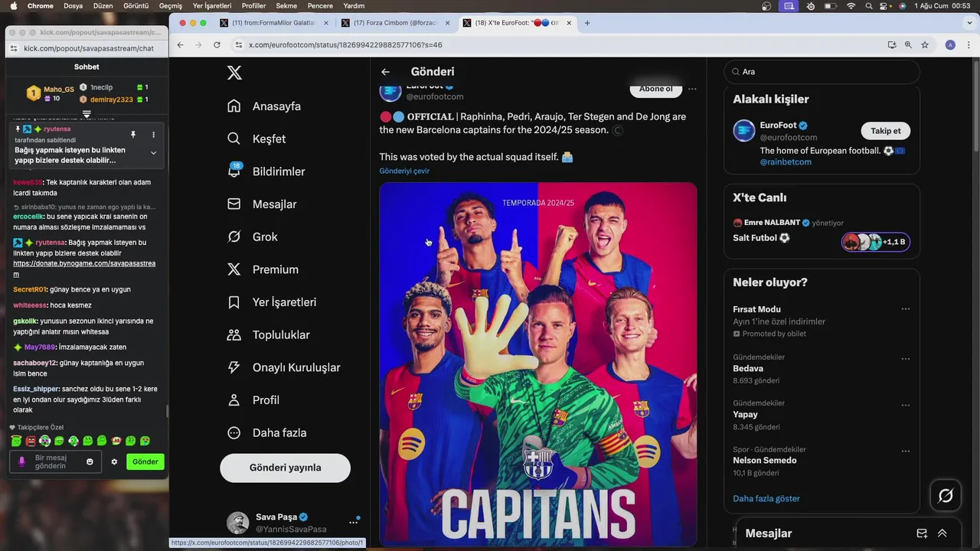Open Keşfet explore page
The height and width of the screenshot is (551, 980).
coord(256,139)
